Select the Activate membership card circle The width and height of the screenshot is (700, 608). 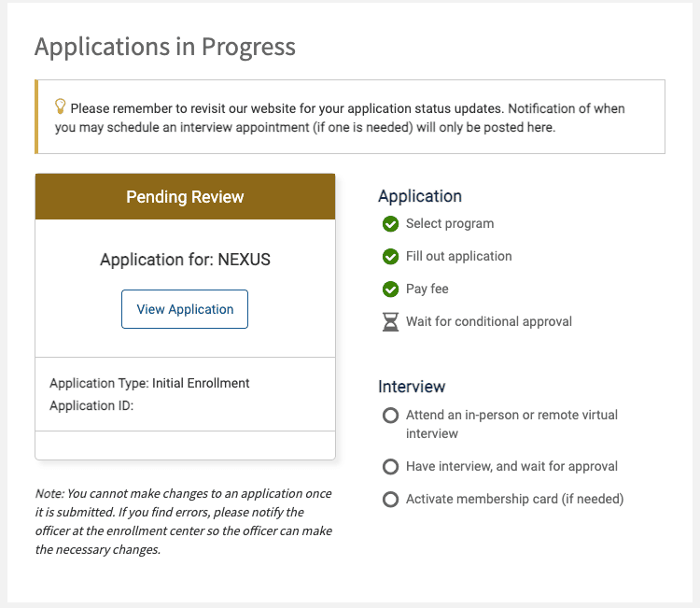pyautogui.click(x=390, y=500)
